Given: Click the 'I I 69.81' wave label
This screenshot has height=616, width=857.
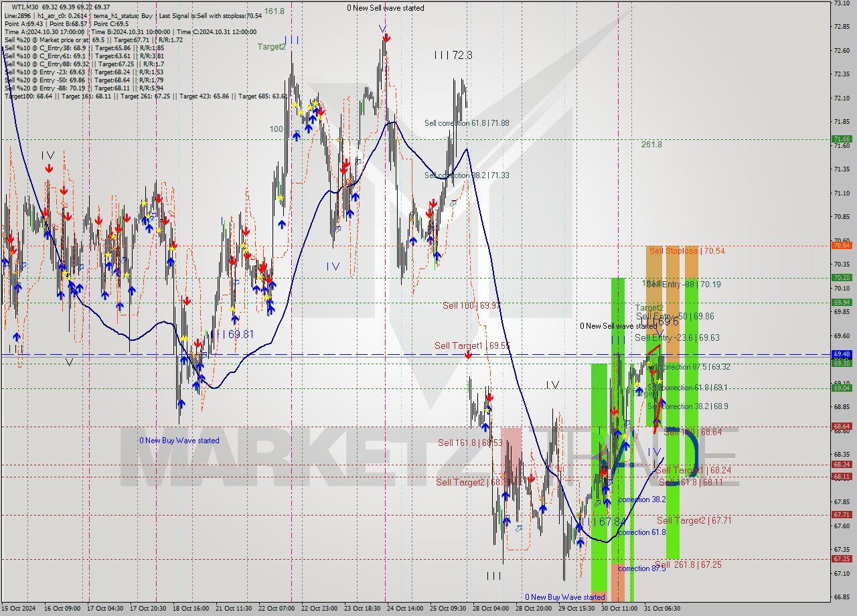Looking at the screenshot, I should pyautogui.click(x=232, y=333).
